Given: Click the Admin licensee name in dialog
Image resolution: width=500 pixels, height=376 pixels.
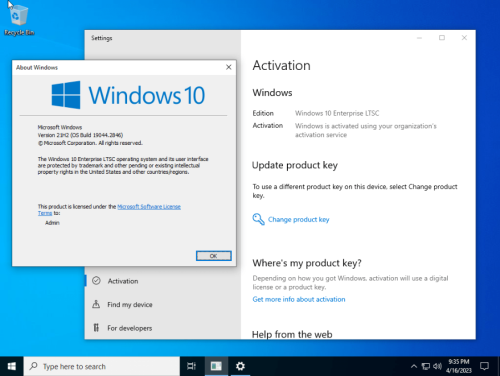Looking at the screenshot, I should coord(52,223).
